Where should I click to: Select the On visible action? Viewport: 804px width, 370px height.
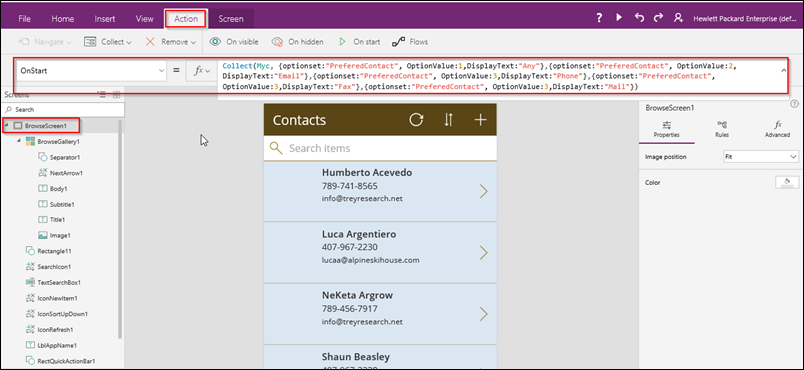[234, 42]
